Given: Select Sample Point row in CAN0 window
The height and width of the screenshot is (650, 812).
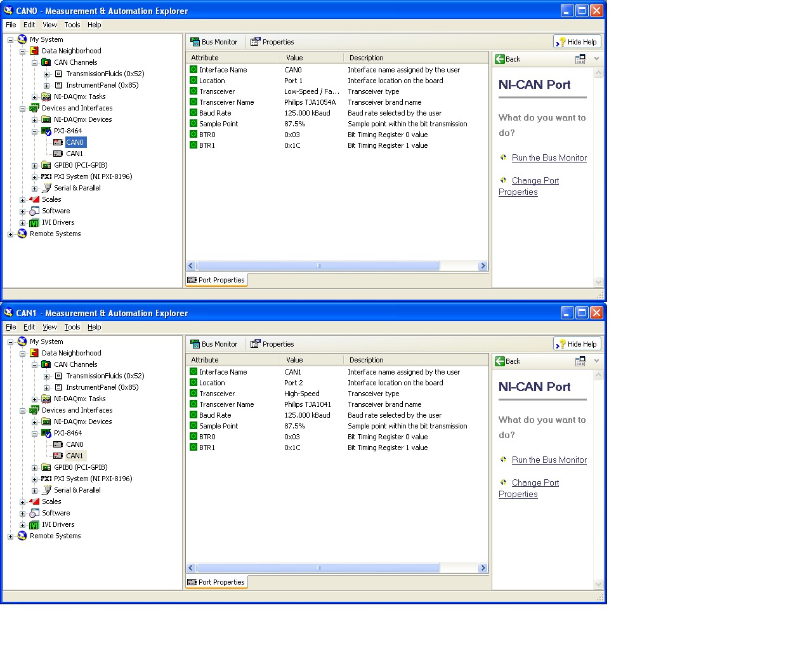Looking at the screenshot, I should pyautogui.click(x=337, y=124).
